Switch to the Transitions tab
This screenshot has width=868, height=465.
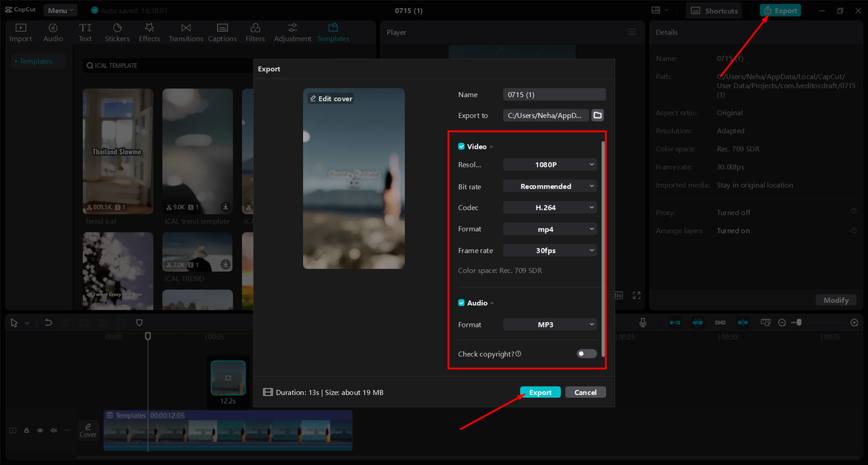coord(186,33)
